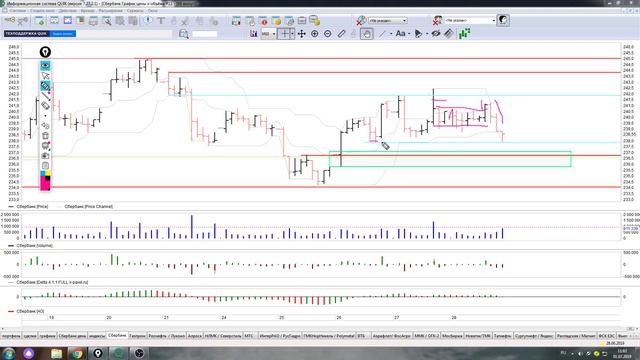Select the line drawing tool in the chart toolbar
The height and width of the screenshot is (360, 640).
click(x=382, y=34)
